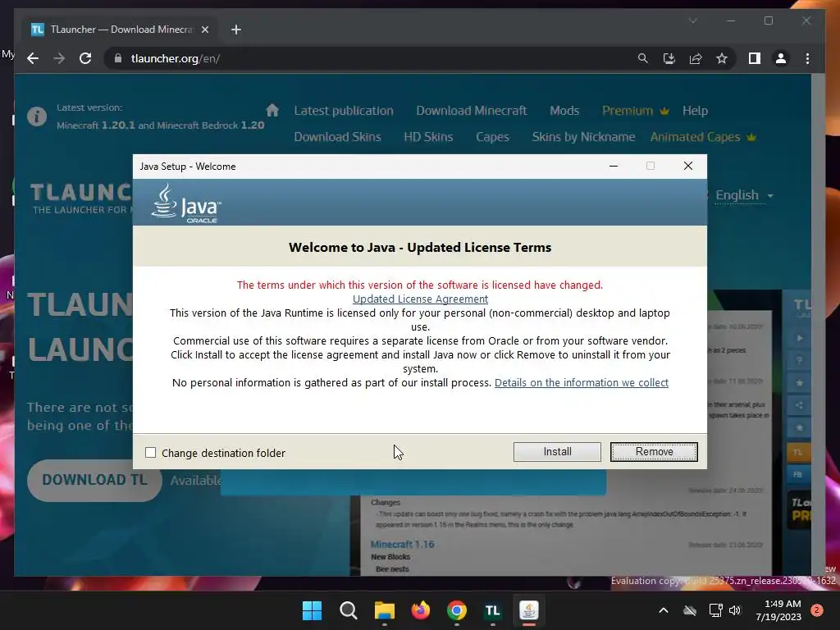
Task: Open the Chrome three-dot menu
Action: point(807,58)
